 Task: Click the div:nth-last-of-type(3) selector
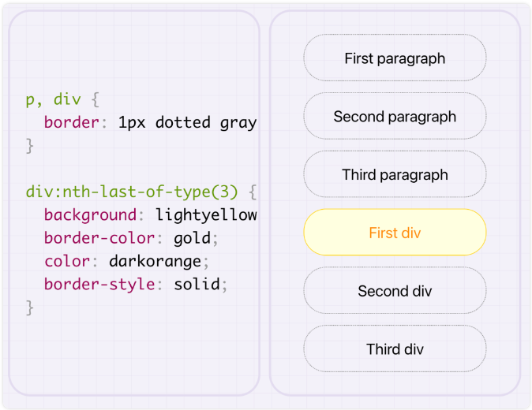(x=132, y=192)
